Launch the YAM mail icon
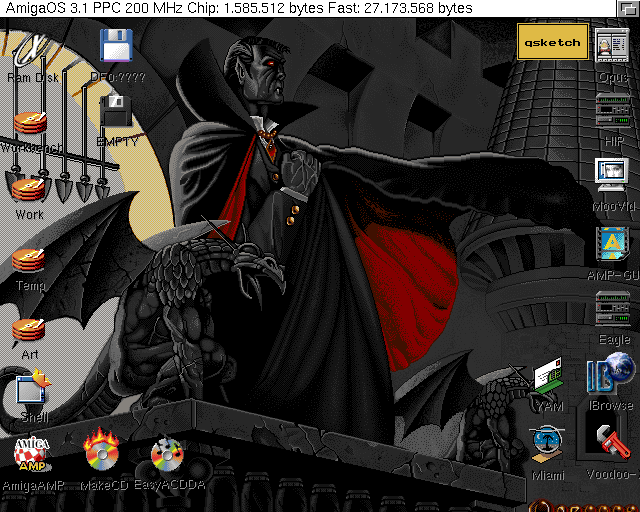 pyautogui.click(x=549, y=375)
